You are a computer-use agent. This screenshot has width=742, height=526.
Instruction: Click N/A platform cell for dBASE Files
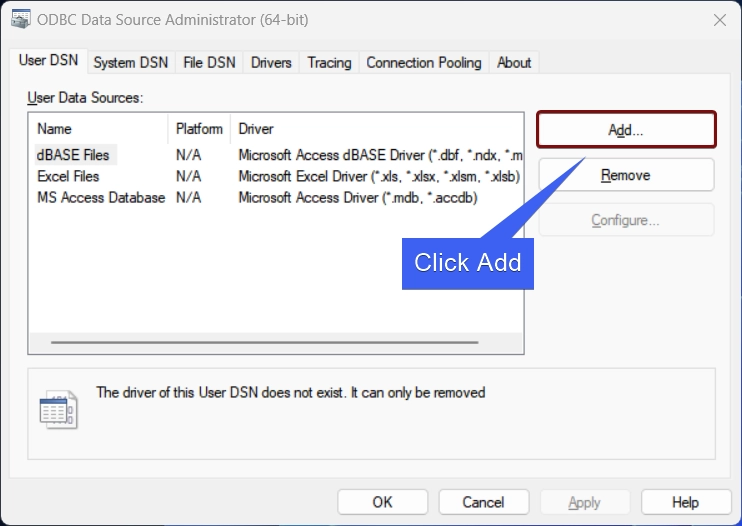[x=188, y=155]
